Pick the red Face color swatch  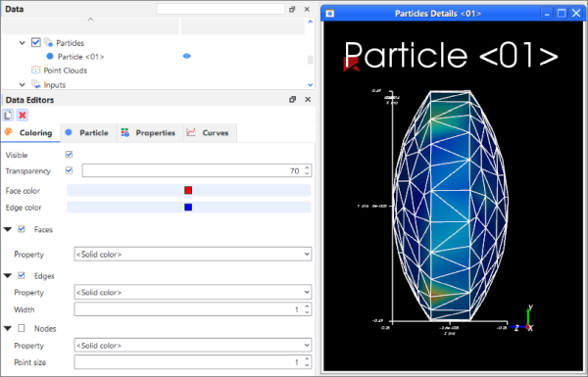pos(188,190)
